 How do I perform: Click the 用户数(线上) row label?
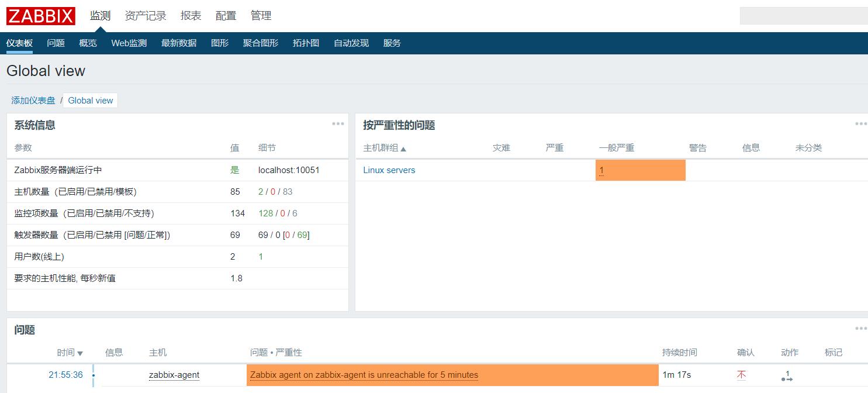coord(39,257)
